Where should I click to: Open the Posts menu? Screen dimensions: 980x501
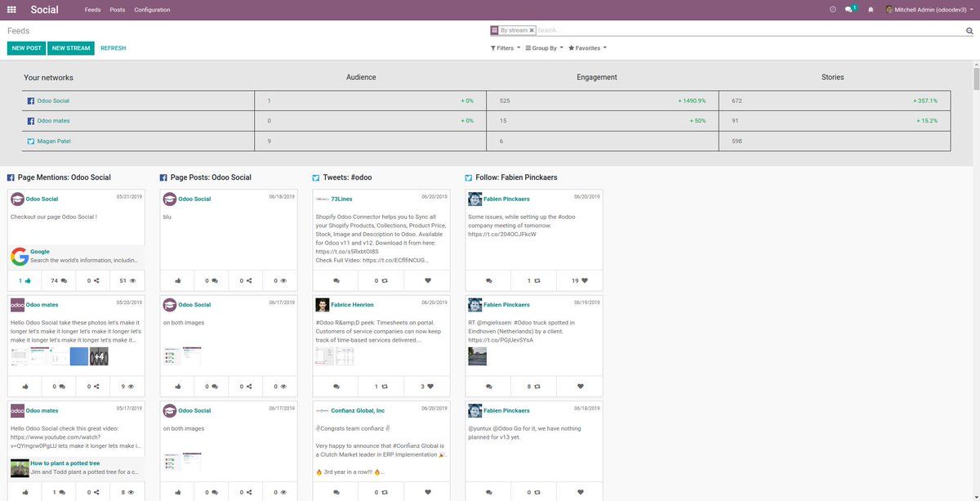pyautogui.click(x=118, y=10)
